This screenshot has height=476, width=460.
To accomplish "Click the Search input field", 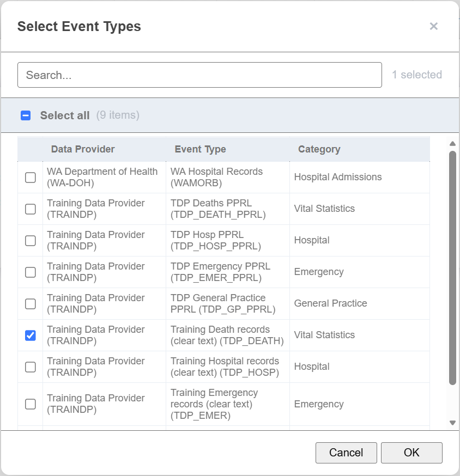I will 199,75.
